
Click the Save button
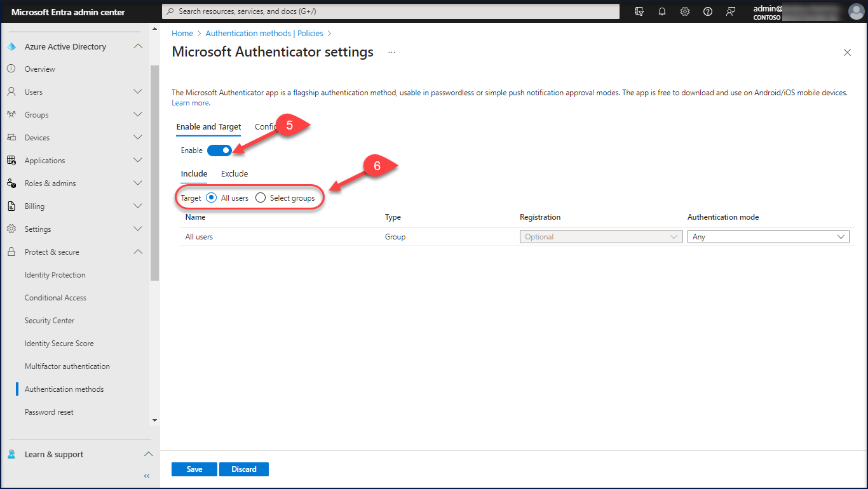pyautogui.click(x=194, y=469)
